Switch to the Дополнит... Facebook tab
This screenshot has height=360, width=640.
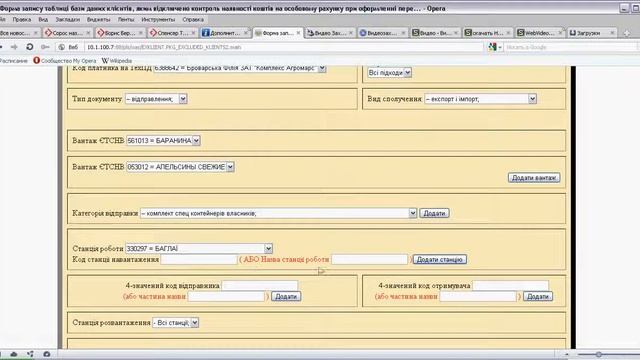pos(221,33)
